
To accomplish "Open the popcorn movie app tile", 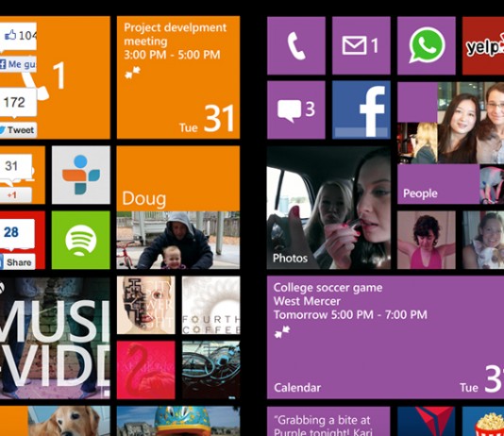I will point(483,421).
